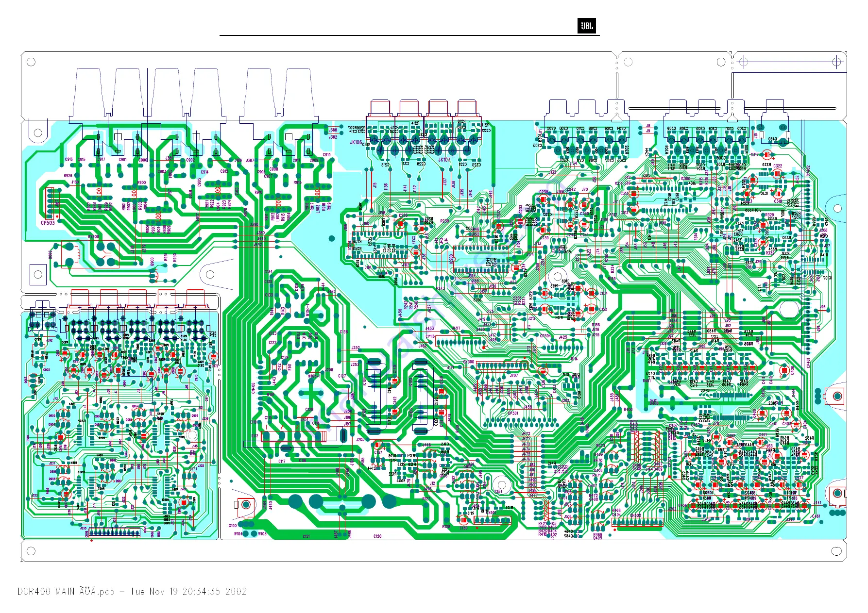
Task: Click the DCR400 MAIN .pcb footer text
Action: (x=132, y=591)
